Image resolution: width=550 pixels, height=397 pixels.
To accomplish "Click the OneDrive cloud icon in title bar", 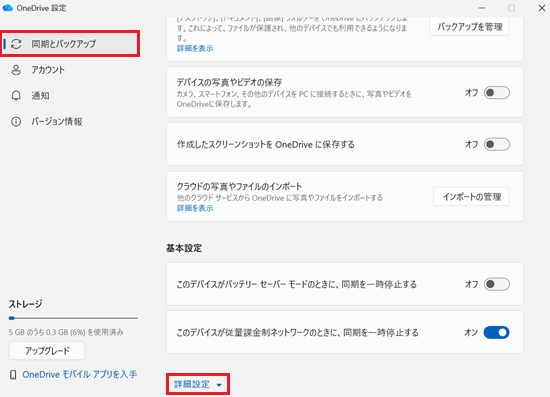I will point(8,8).
